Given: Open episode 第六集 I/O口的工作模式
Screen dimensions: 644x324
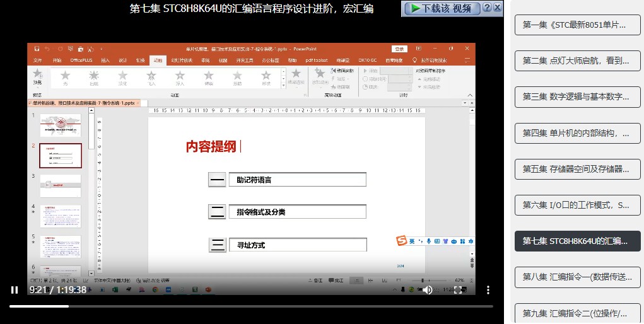Looking at the screenshot, I should click(x=578, y=205).
